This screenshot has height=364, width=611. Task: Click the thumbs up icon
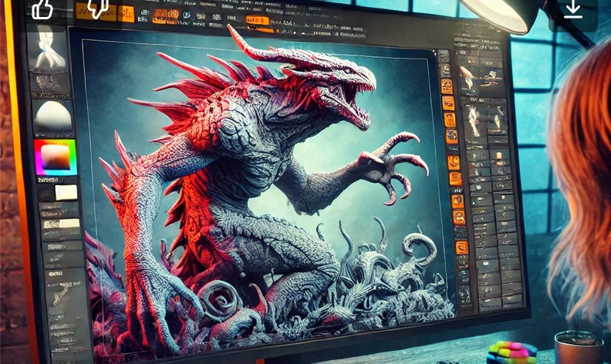click(x=42, y=8)
